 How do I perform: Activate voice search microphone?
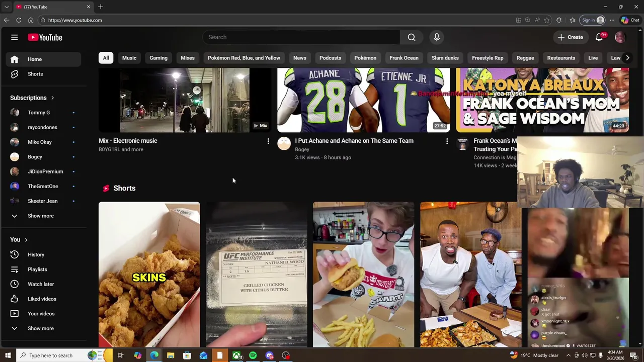pos(437,37)
